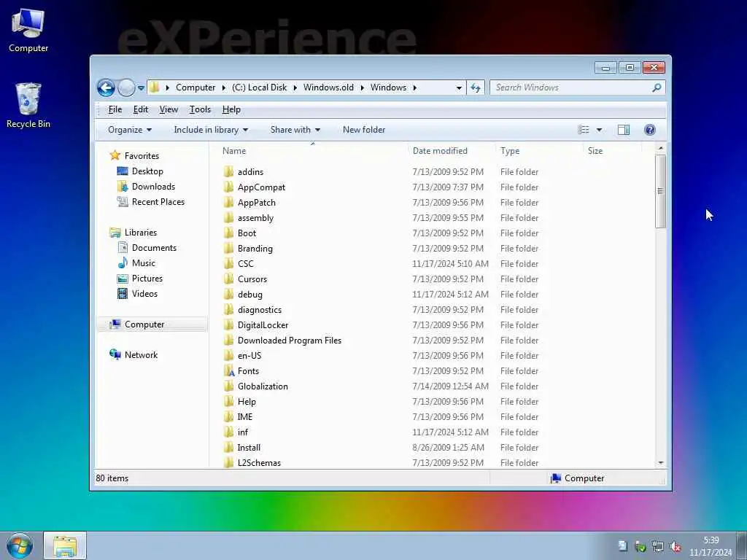Viewport: 747px width, 560px height.
Task: Select Downloaded Program Files folder name
Action: pos(289,341)
